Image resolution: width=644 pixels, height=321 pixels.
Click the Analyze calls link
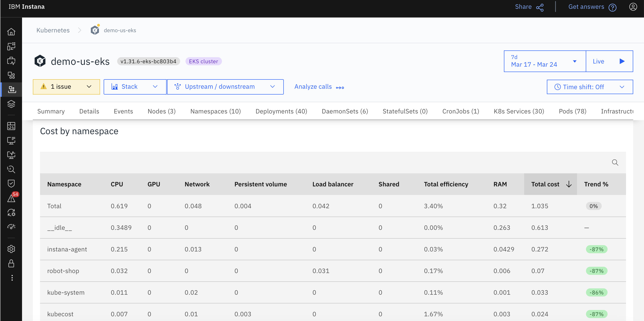coord(313,87)
